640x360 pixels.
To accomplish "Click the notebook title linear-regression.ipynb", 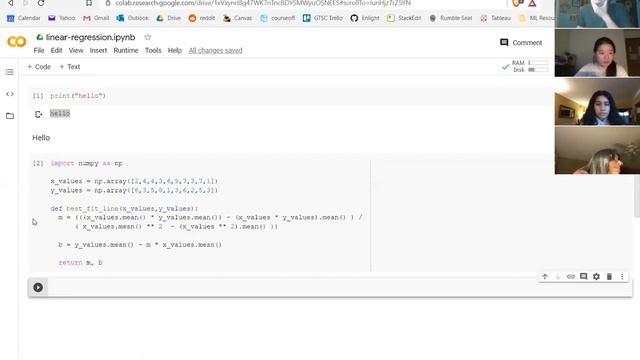I will coord(91,37).
